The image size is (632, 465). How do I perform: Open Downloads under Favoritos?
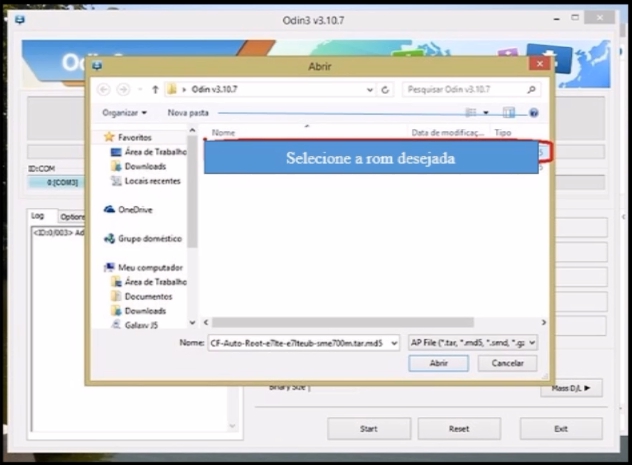point(145,166)
